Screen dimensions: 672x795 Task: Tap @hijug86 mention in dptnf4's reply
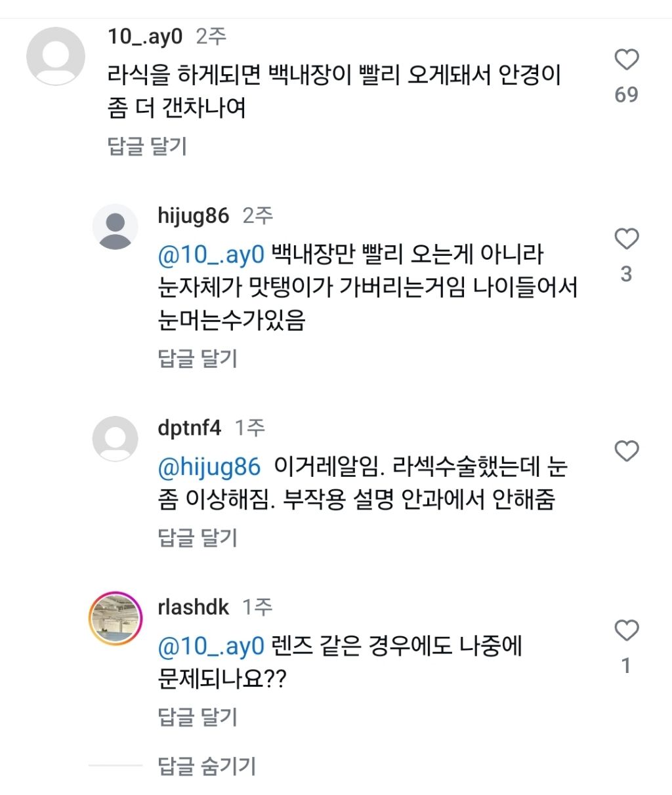click(x=209, y=467)
